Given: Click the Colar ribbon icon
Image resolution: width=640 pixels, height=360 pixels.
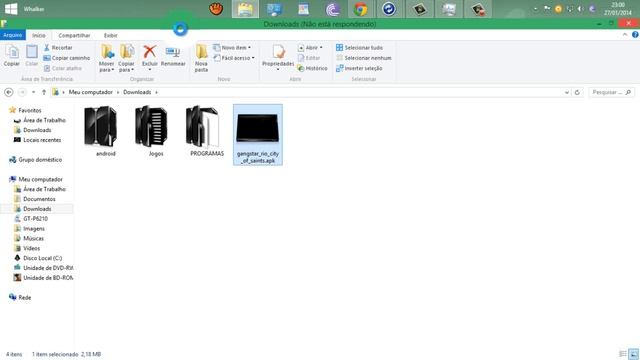Looking at the screenshot, I should pos(31,56).
